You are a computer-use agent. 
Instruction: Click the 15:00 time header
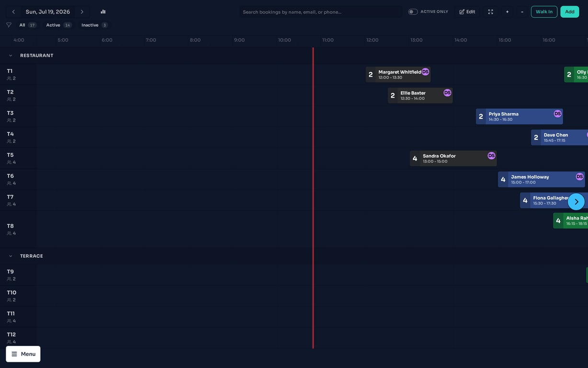[505, 40]
